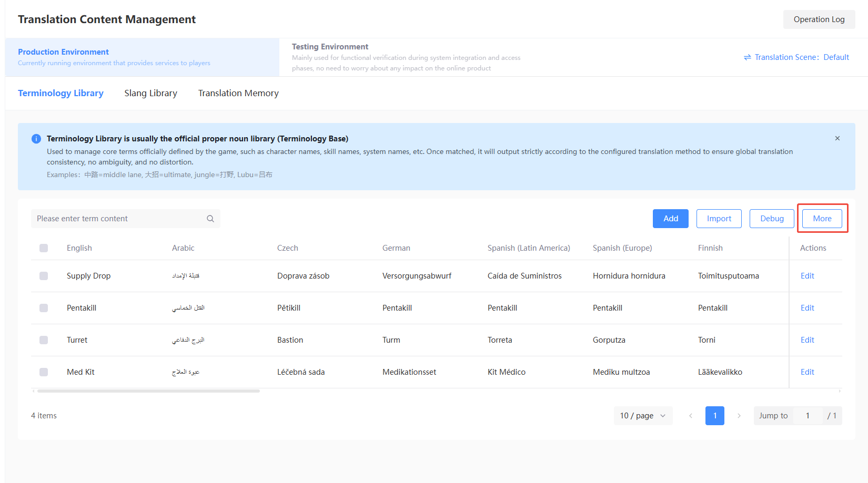Click the Kit Médico cell

pyautogui.click(x=507, y=372)
